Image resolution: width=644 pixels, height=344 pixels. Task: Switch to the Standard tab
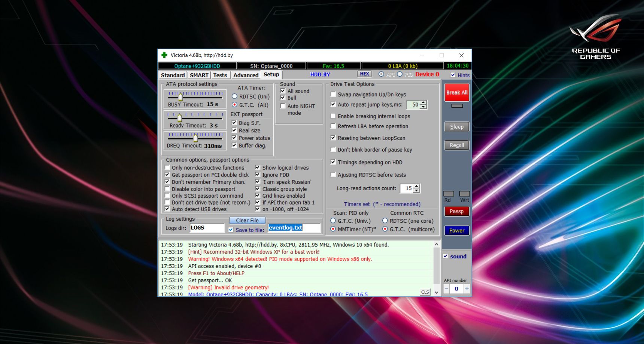[173, 75]
